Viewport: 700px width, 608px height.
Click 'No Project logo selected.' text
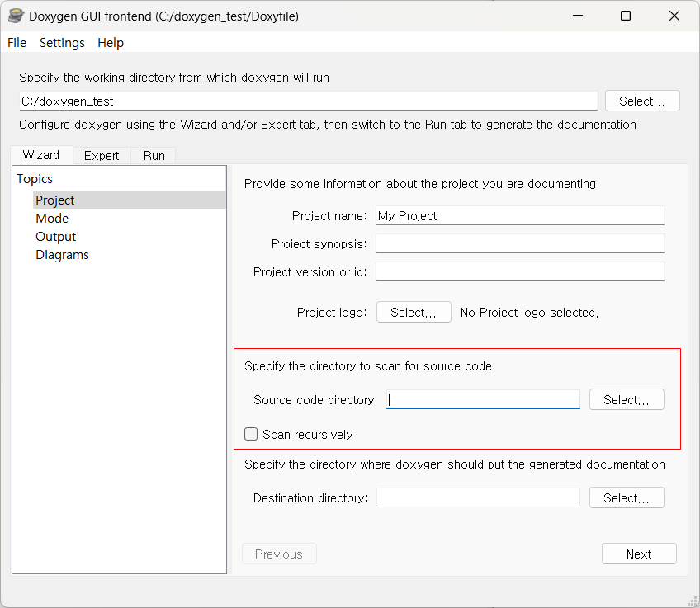(529, 313)
